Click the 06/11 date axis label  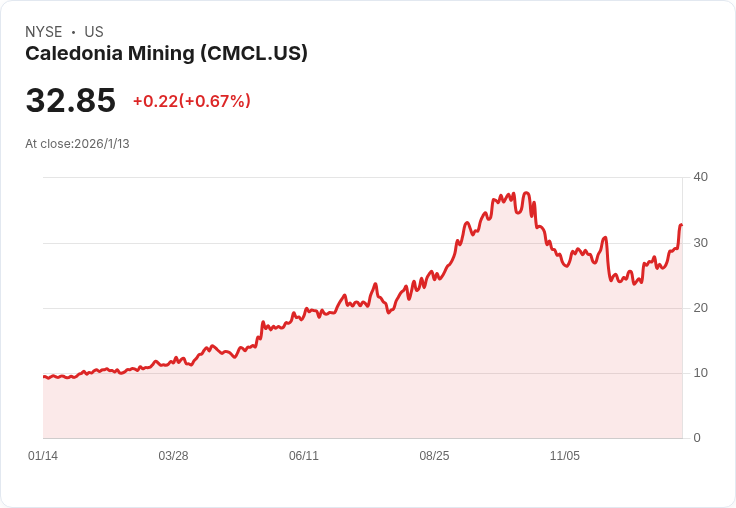click(304, 456)
